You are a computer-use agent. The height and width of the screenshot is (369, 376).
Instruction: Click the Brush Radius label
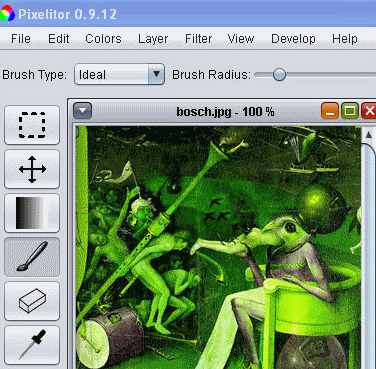pos(211,75)
